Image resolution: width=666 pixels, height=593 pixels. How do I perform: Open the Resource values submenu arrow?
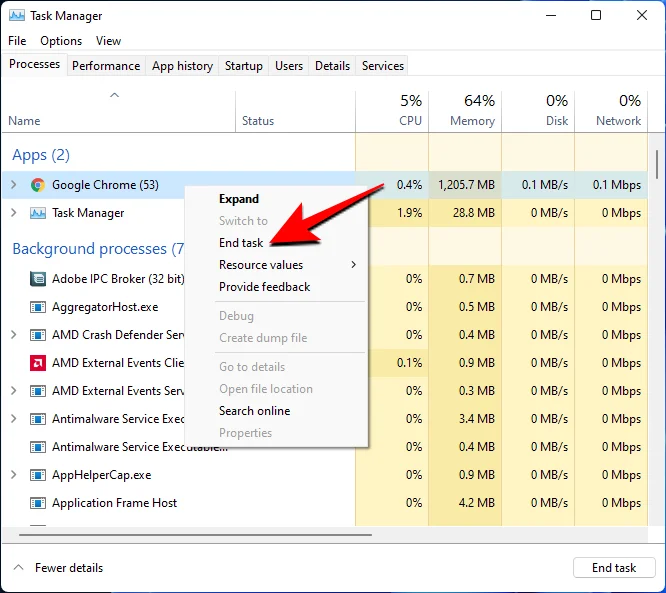pyautogui.click(x=353, y=265)
